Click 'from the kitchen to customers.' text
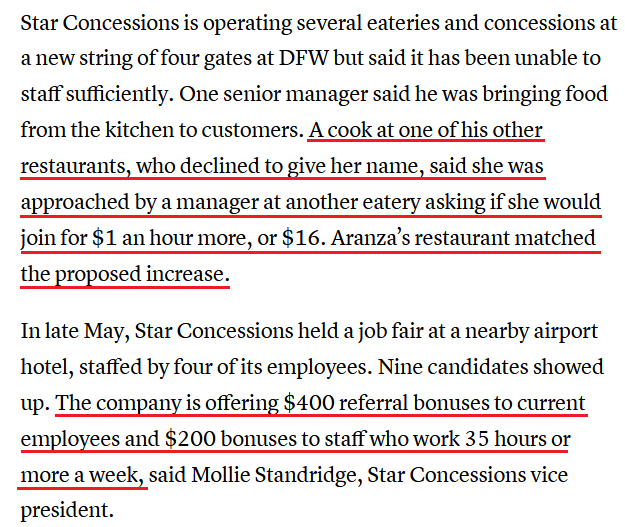The height and width of the screenshot is (527, 625). pos(162,130)
